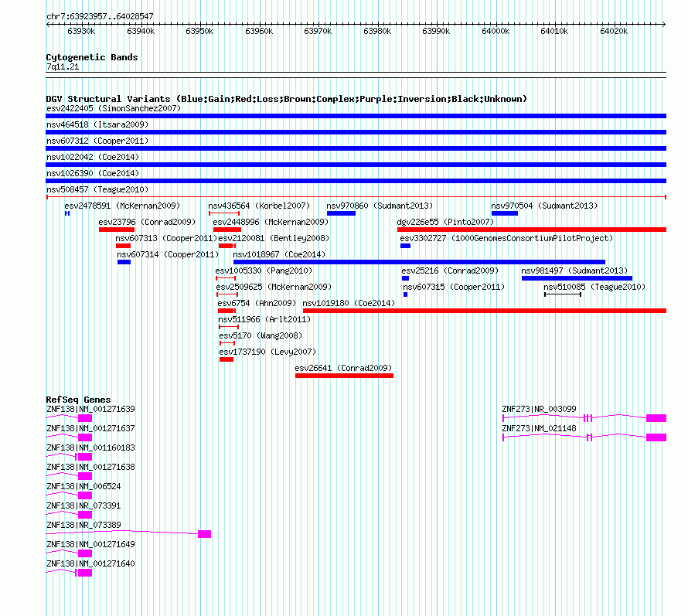Click the dgv226e55 (Pinto2007) red bar

point(532,230)
